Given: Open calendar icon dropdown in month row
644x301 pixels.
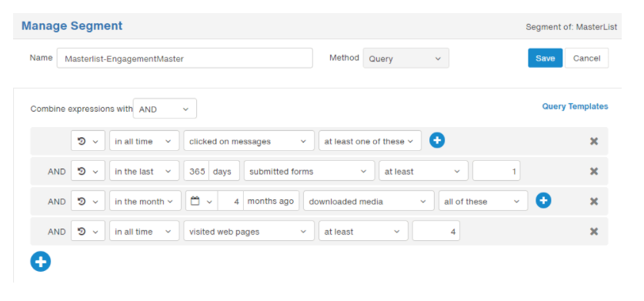Looking at the screenshot, I should pos(202,202).
